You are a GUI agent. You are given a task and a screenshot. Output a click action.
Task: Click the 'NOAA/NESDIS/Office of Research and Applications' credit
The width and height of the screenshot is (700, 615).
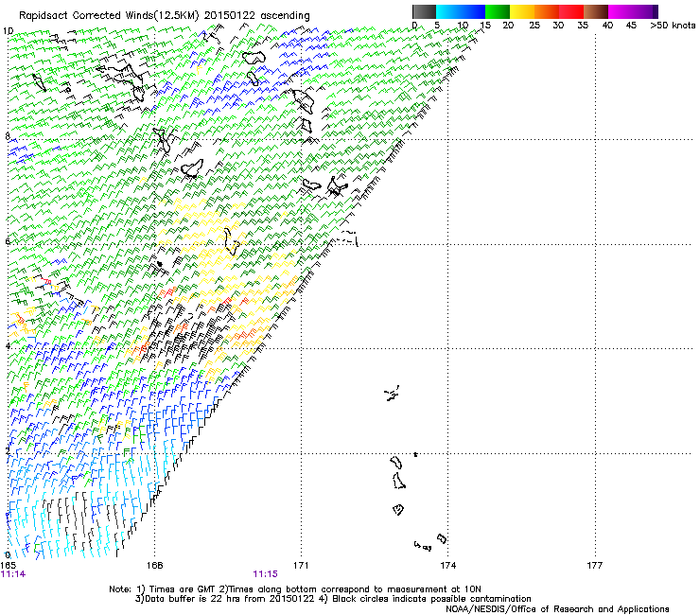click(x=557, y=609)
